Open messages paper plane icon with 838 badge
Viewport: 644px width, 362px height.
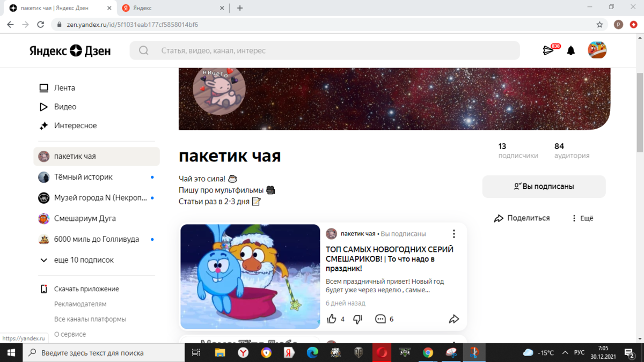tap(548, 50)
